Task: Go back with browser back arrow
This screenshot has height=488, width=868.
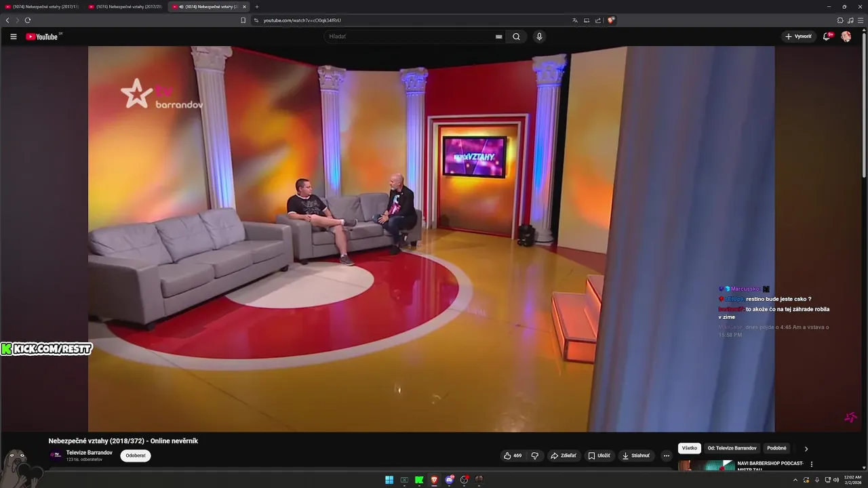Action: pos(7,20)
